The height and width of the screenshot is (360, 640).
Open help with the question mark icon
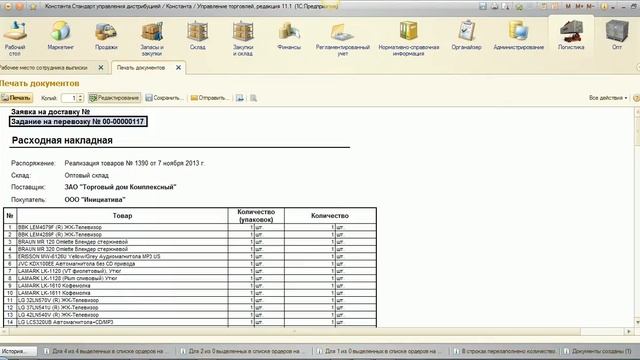(636, 98)
